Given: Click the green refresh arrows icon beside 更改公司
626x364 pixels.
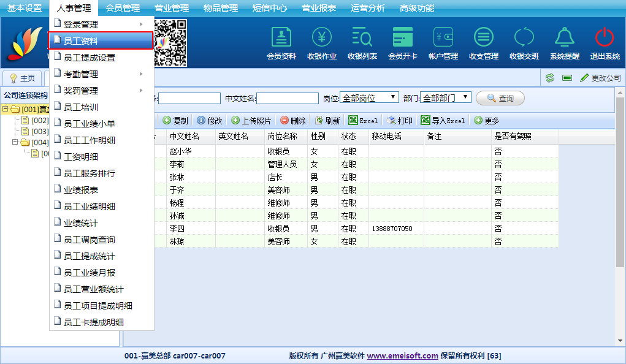Looking at the screenshot, I should pyautogui.click(x=550, y=78).
